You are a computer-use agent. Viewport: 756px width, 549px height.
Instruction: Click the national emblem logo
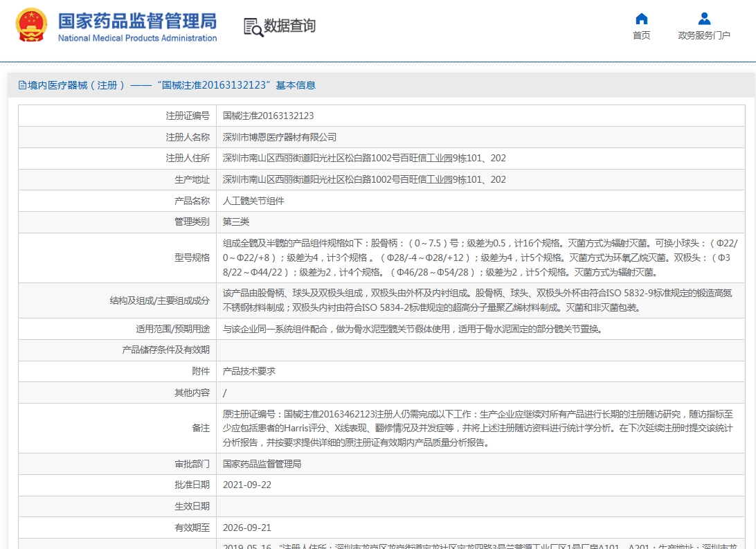click(x=31, y=25)
